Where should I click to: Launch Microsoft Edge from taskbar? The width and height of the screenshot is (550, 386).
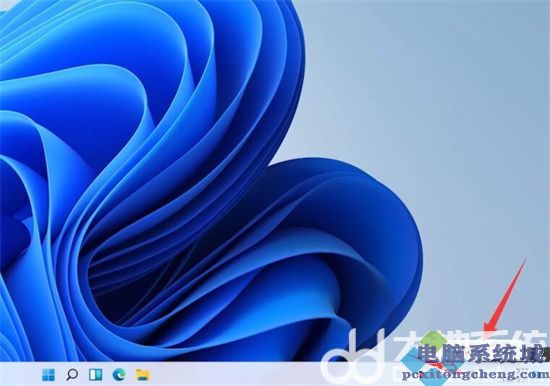119,374
